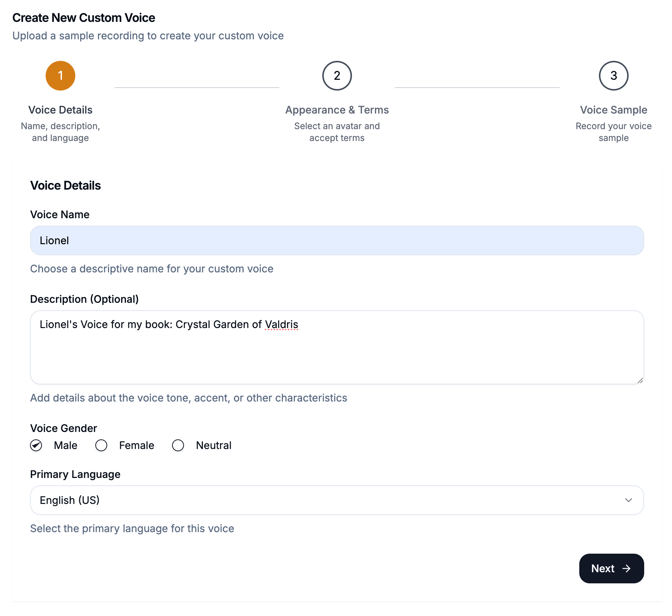This screenshot has width=672, height=616.
Task: Click the chevron on the language selector
Action: coord(629,500)
